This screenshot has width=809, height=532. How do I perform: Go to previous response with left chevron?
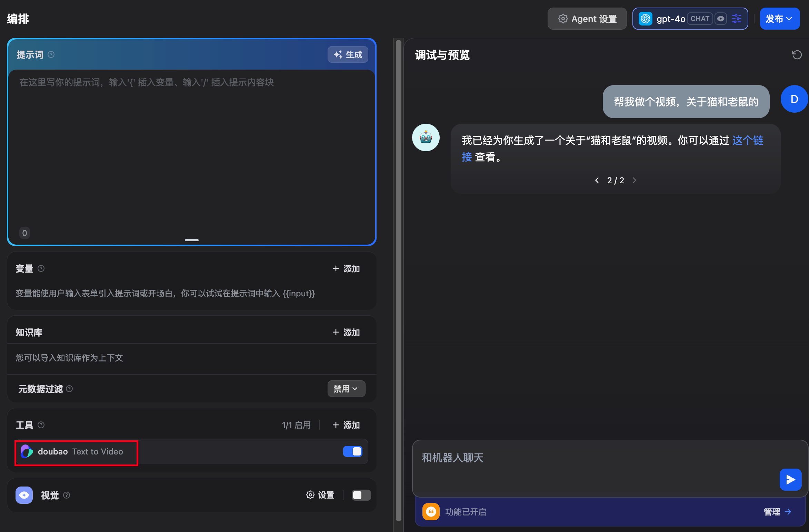pyautogui.click(x=597, y=180)
